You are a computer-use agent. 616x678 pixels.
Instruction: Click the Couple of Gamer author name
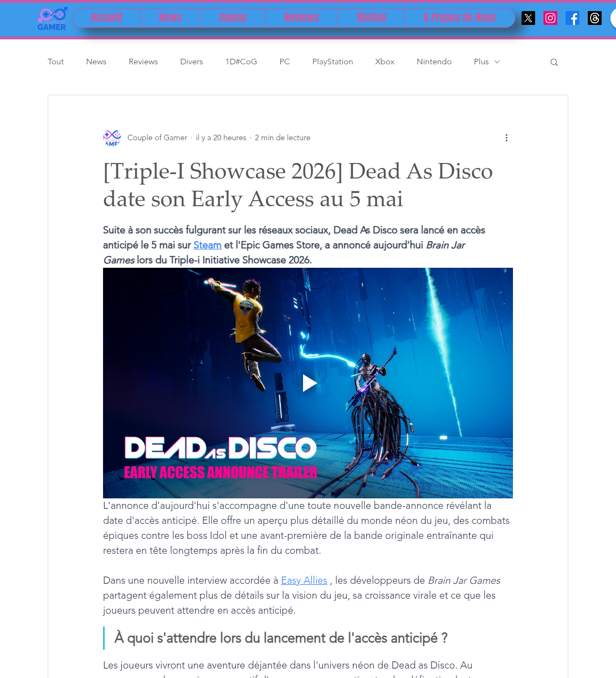(x=157, y=137)
